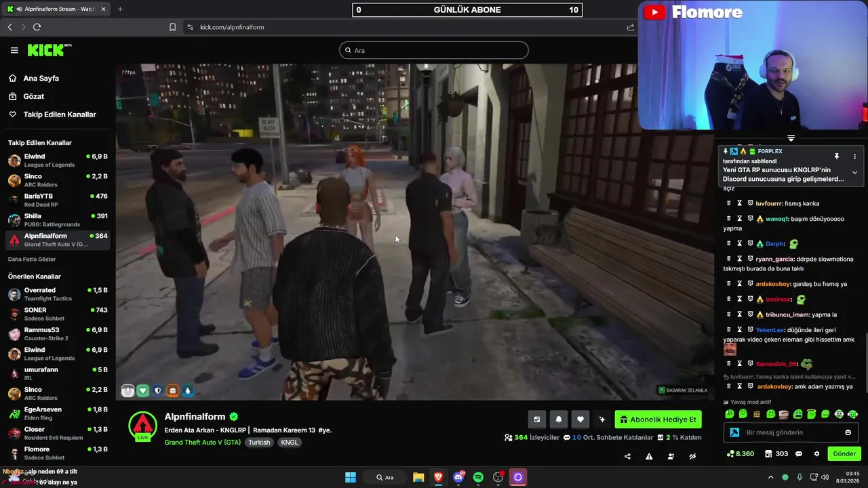Hide chat using crossed-eye icon
The width and height of the screenshot is (868, 488).
click(x=692, y=457)
